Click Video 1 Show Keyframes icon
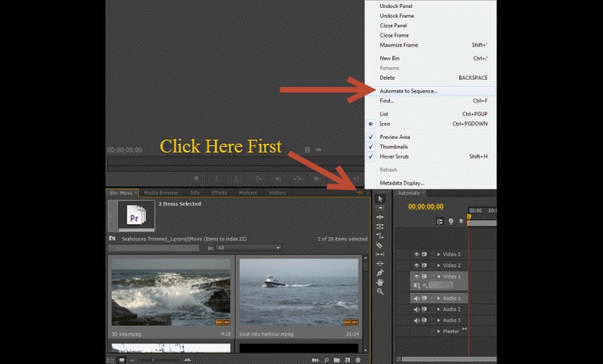 point(425,285)
